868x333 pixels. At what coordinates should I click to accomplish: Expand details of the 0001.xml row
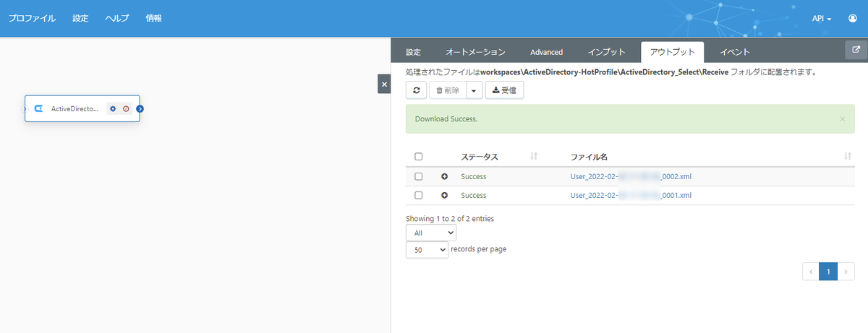click(x=444, y=195)
